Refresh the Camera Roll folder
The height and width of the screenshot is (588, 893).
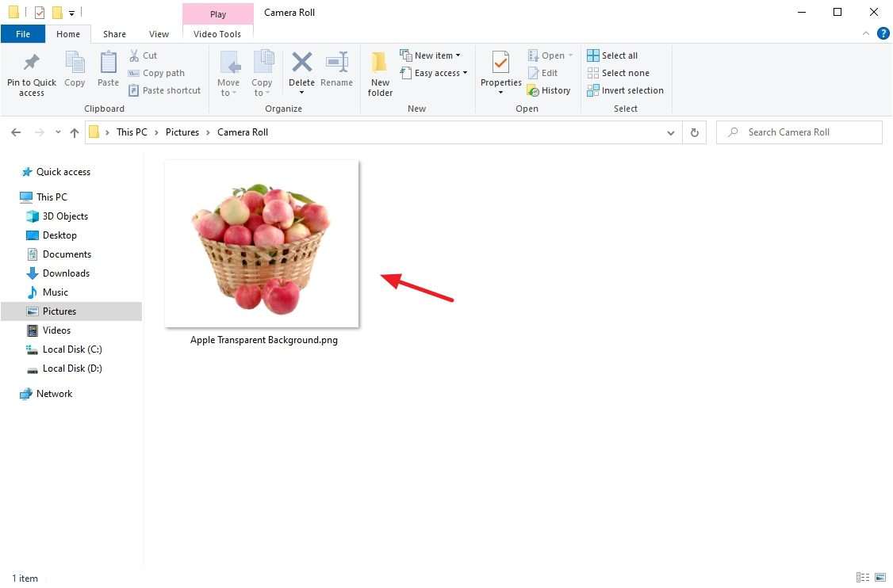[x=694, y=132]
